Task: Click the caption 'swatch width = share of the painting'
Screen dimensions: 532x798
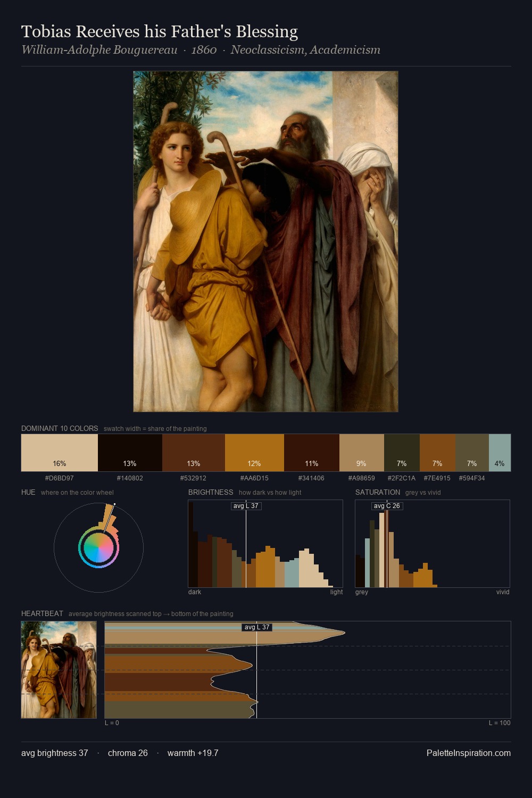Action: pos(155,429)
